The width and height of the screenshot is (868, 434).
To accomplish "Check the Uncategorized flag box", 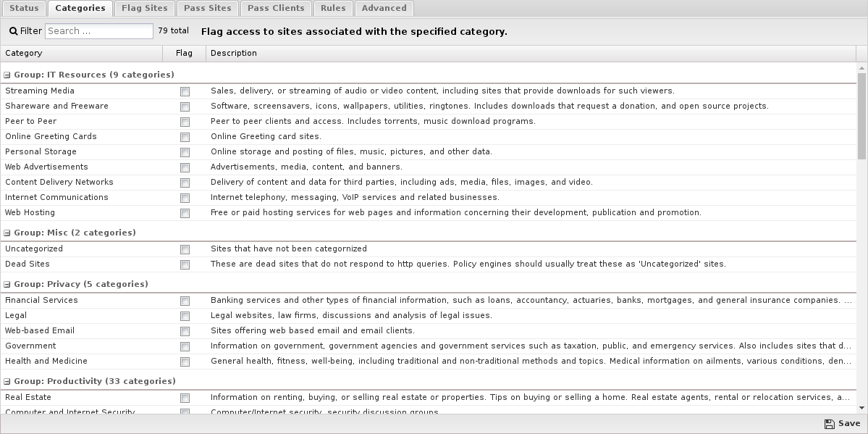I will [185, 249].
